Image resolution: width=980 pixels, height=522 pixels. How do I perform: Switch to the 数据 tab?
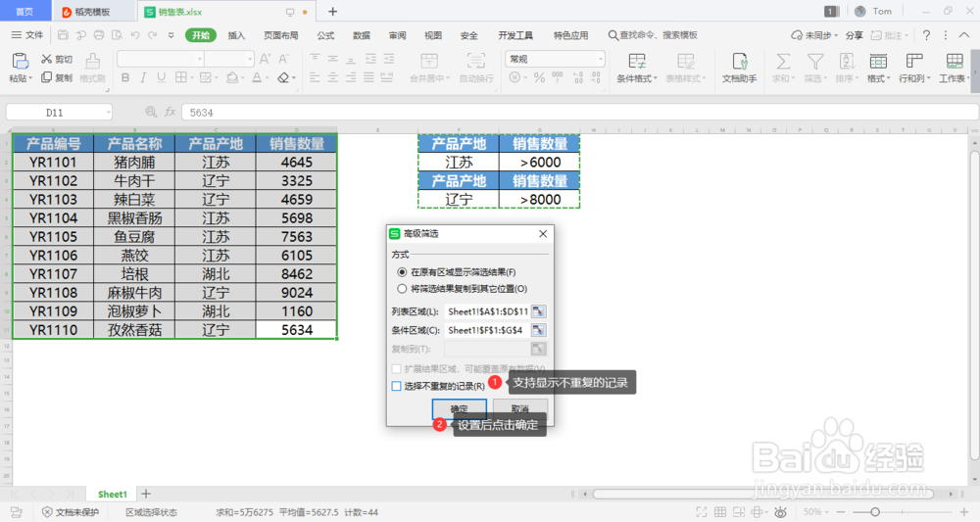point(362,35)
